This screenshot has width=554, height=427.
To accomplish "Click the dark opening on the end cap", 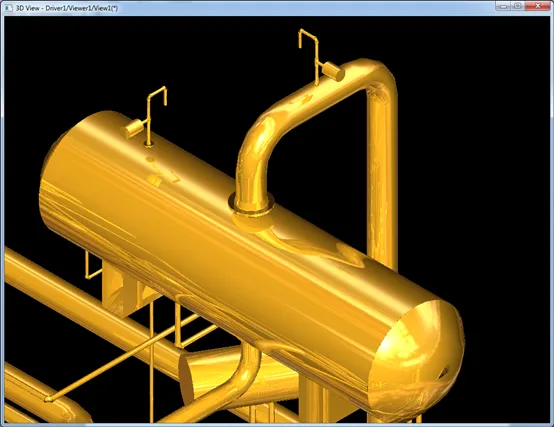I will [443, 373].
